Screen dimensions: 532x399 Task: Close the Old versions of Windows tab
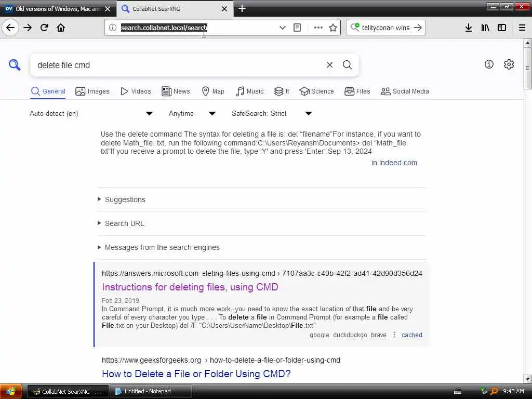coord(108,9)
